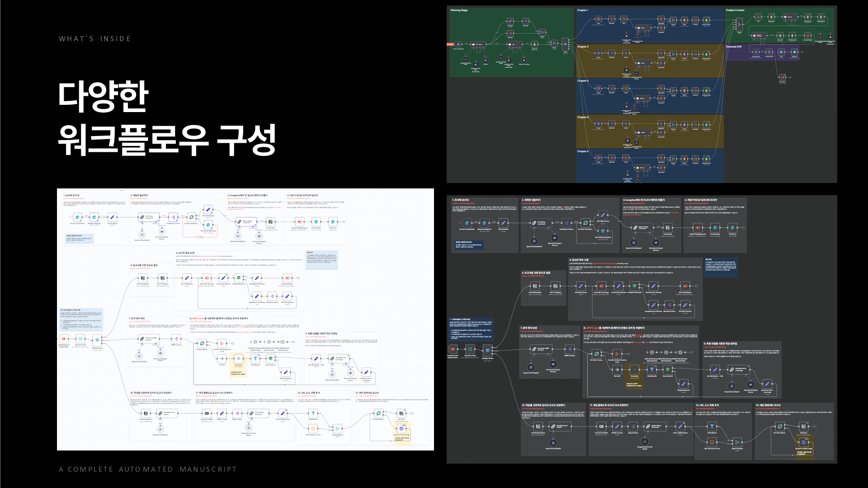Click the '워크플로우 구성' title line
868x488 pixels.
(167, 140)
